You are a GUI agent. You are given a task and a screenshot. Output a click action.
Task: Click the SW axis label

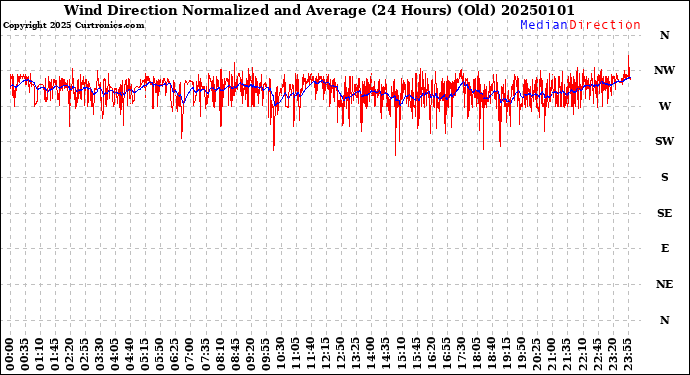point(664,141)
